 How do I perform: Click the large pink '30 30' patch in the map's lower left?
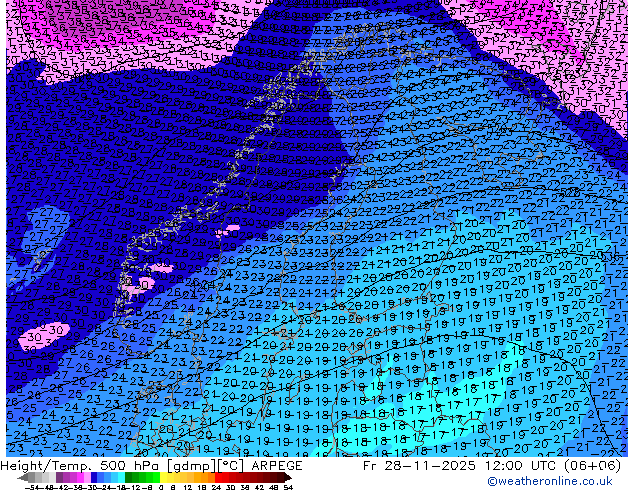(x=44, y=334)
